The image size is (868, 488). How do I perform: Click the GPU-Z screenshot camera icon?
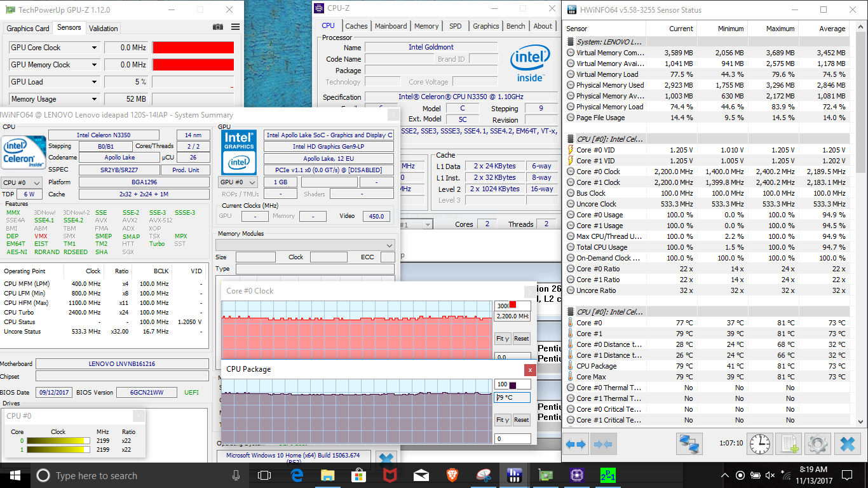click(x=218, y=27)
